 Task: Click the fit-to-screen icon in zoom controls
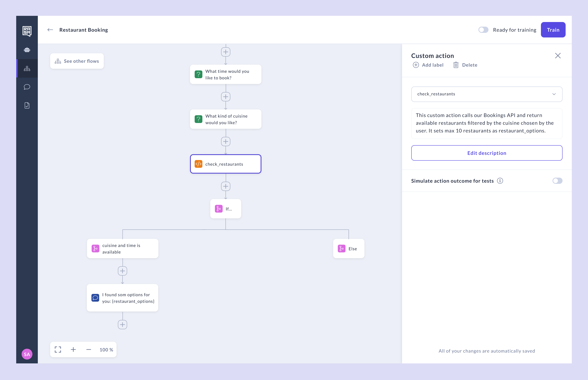[x=58, y=349]
